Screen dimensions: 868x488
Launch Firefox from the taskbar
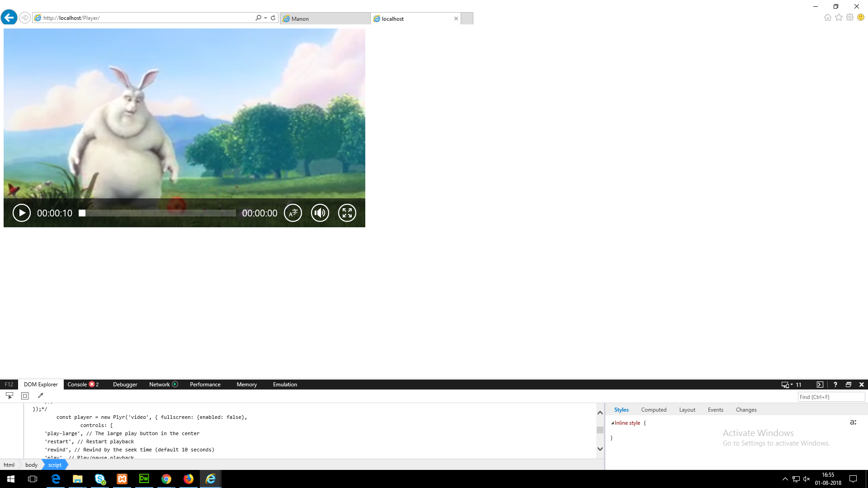pos(189,479)
